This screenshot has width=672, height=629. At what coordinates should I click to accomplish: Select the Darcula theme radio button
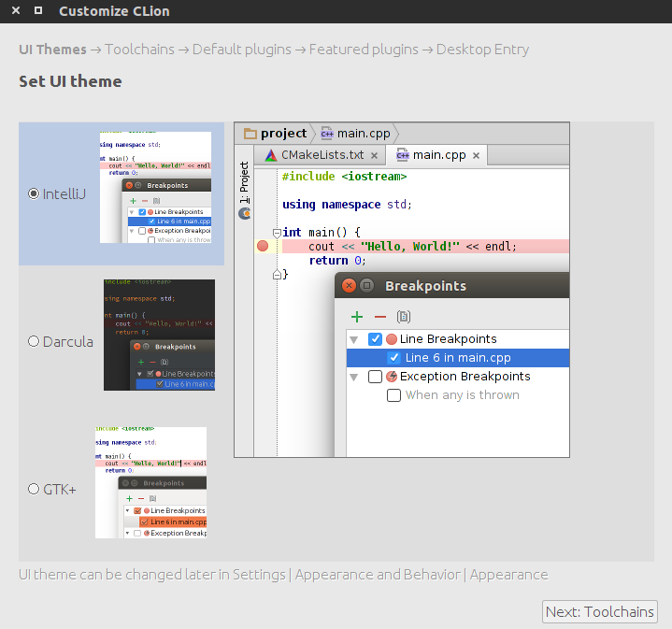34,341
